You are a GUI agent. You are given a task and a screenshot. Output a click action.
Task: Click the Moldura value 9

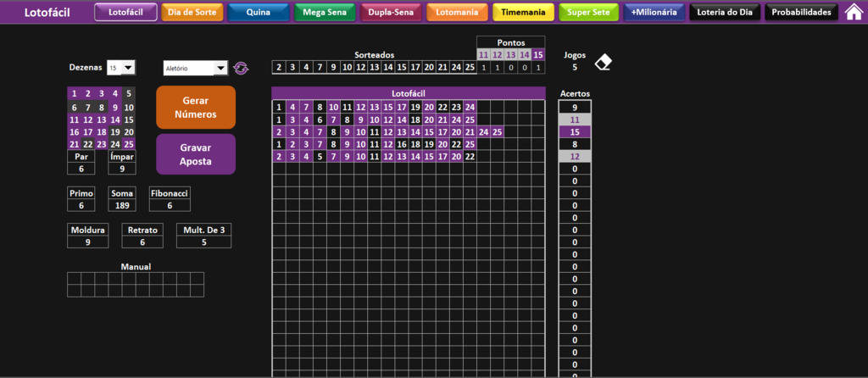click(x=88, y=242)
